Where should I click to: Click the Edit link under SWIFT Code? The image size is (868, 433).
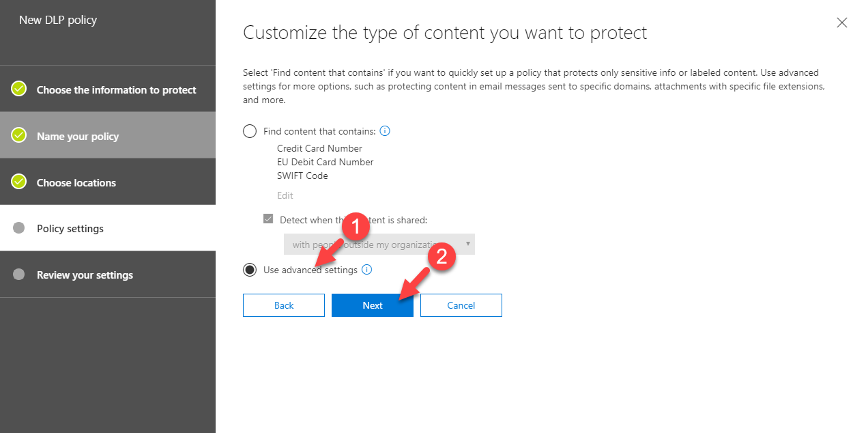(x=285, y=195)
